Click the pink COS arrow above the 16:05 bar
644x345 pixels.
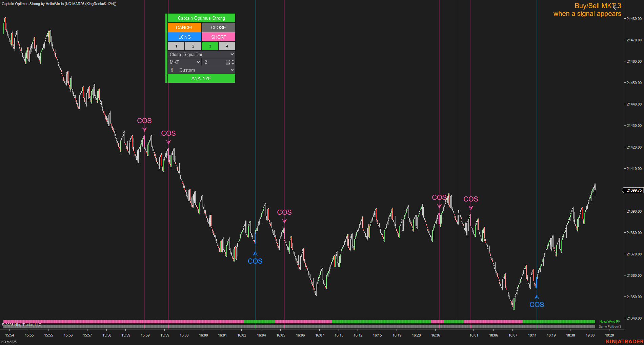[284, 221]
